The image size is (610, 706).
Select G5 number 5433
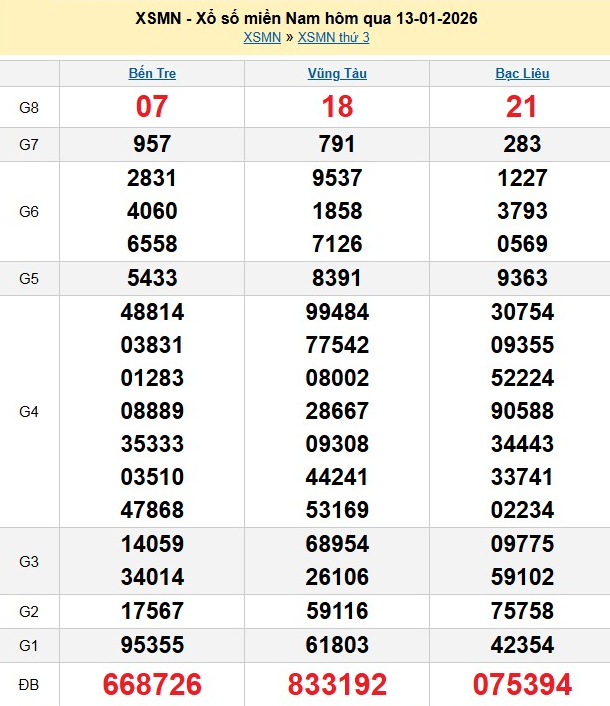152,278
